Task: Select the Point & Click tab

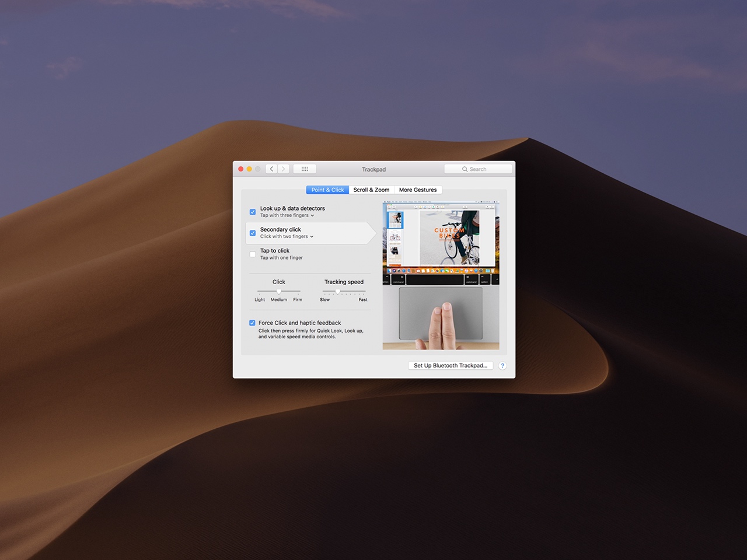Action: [x=327, y=190]
